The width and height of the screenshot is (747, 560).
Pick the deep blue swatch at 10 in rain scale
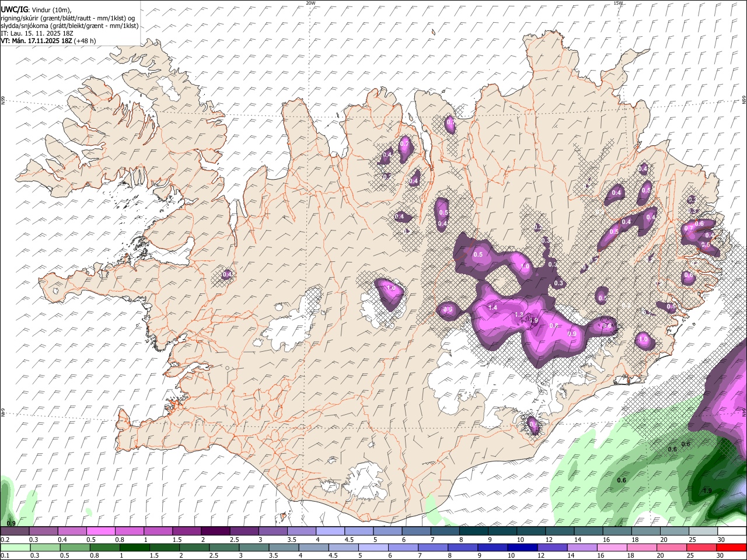[522, 547]
